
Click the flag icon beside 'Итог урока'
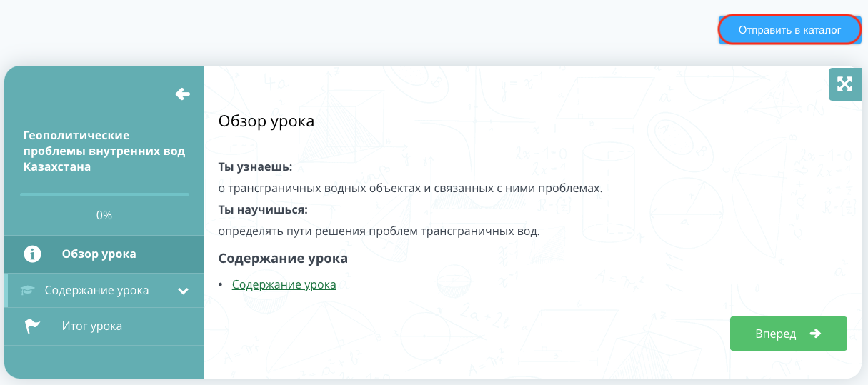tap(32, 326)
